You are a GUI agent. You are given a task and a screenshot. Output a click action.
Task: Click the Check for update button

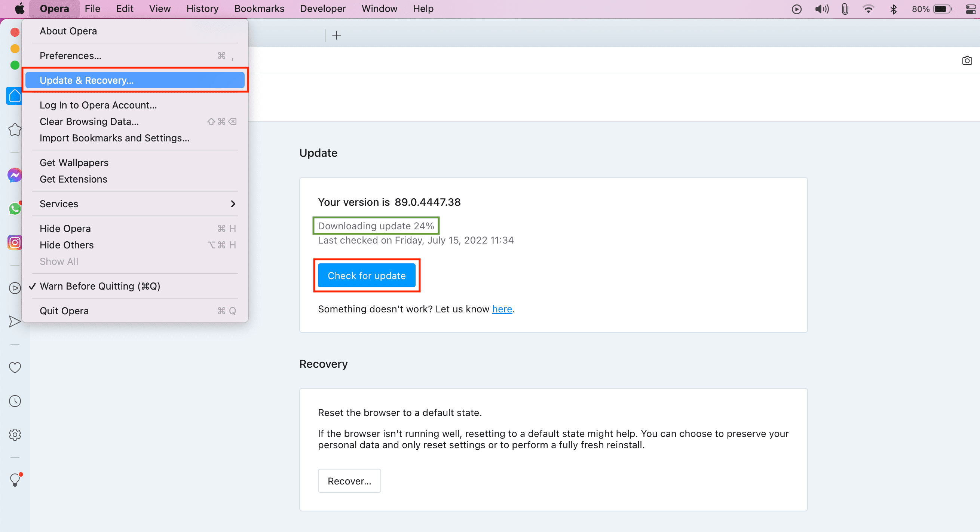click(366, 275)
